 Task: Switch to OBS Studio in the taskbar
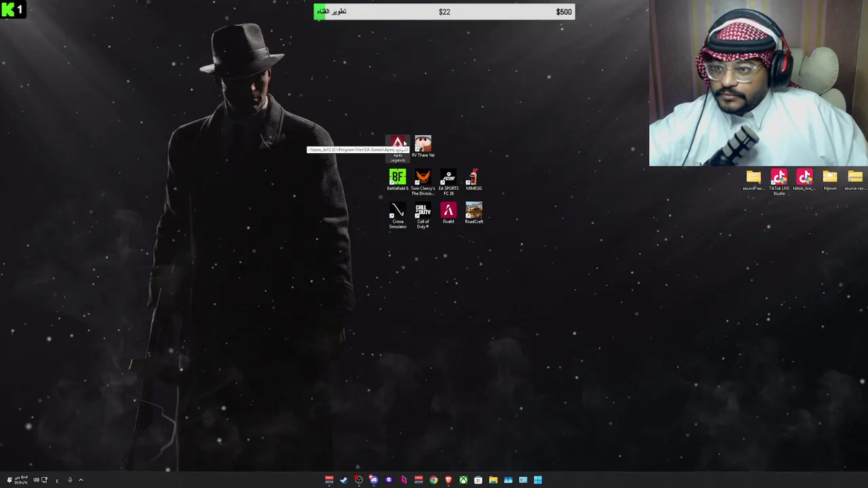point(359,480)
